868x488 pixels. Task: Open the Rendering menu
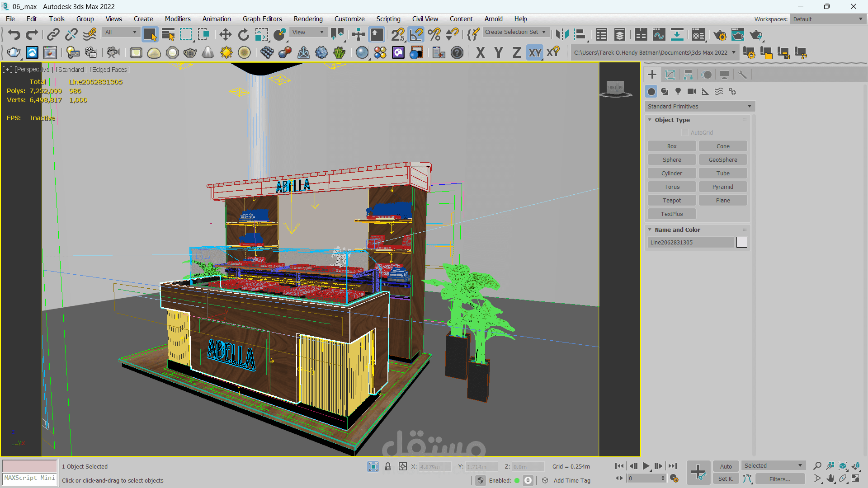click(x=308, y=19)
